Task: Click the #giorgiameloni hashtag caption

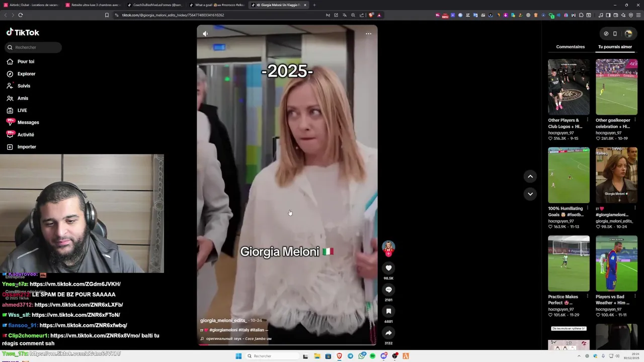Action: coord(223,330)
